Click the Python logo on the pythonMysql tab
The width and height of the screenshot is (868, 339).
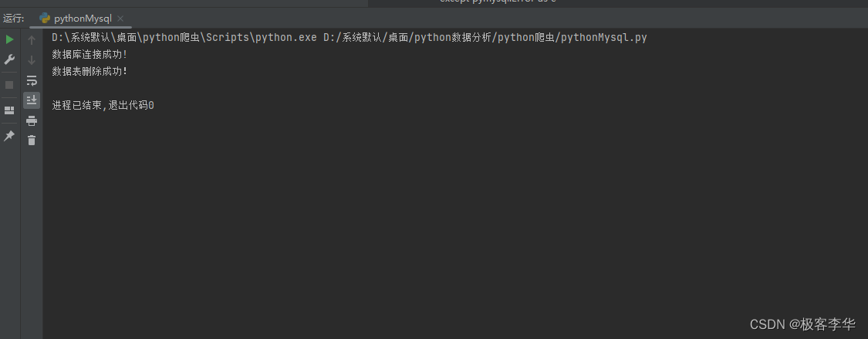click(45, 19)
